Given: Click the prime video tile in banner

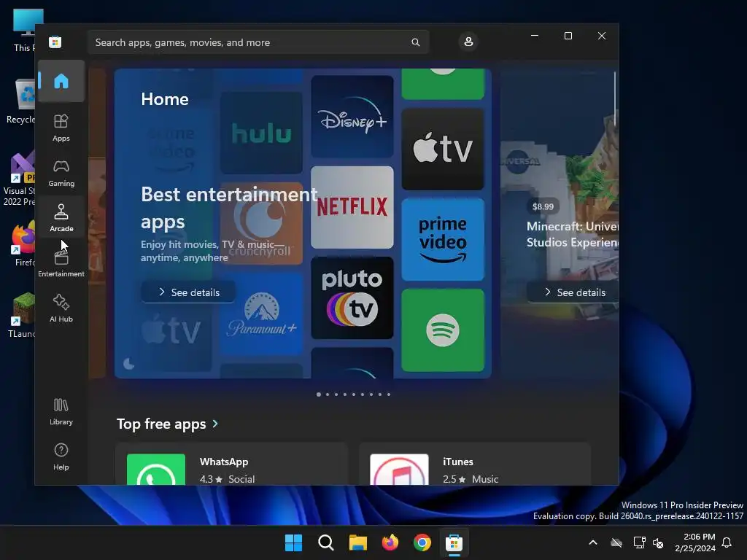Looking at the screenshot, I should 443,239.
